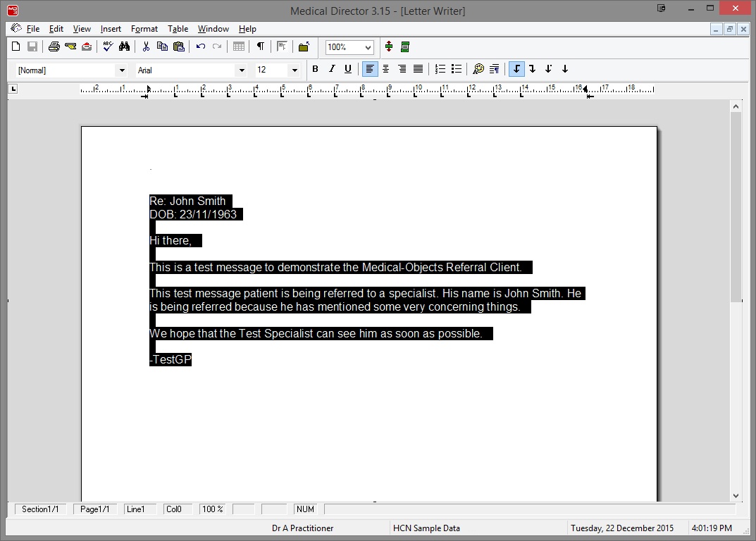Align text right
This screenshot has width=756, height=541.
[x=402, y=70]
